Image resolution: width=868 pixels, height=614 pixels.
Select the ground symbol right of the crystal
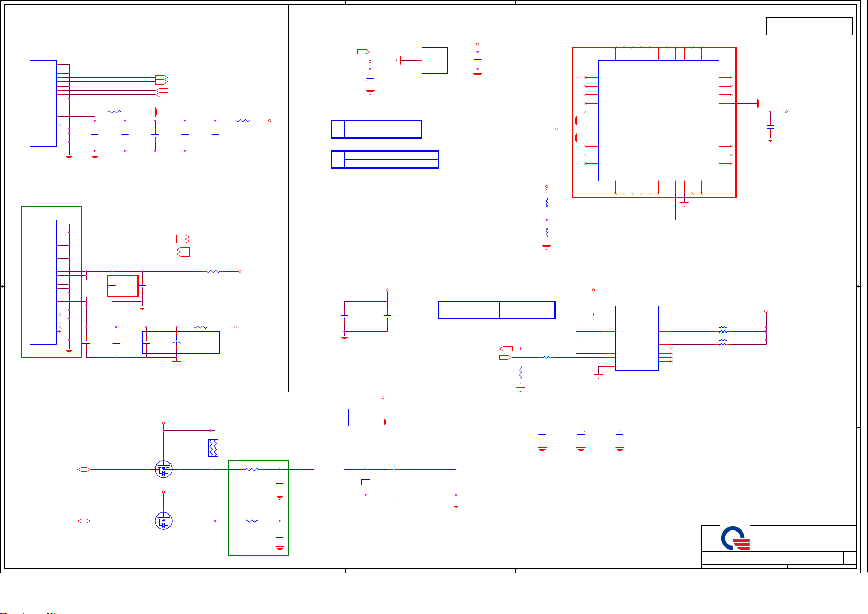pos(456,505)
